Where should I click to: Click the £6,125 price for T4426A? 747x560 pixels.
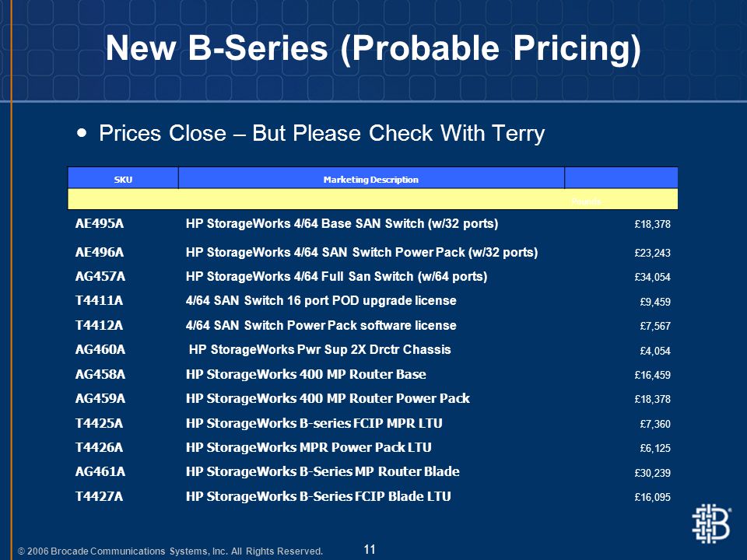click(x=655, y=448)
